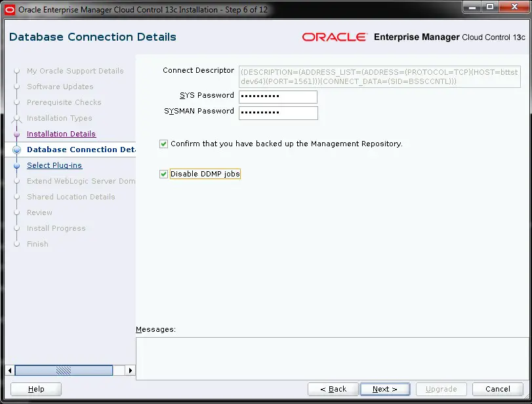Click the left arrow of sidebar scrollbar

[x=10, y=371]
